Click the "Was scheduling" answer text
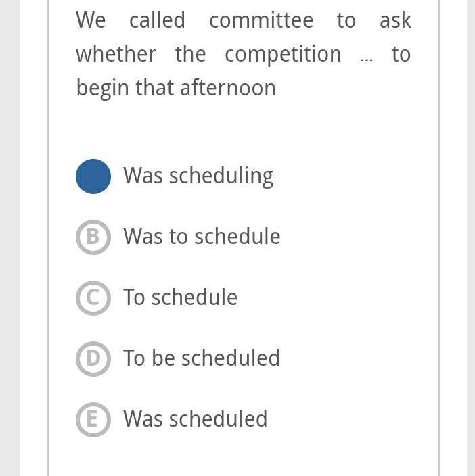The width and height of the screenshot is (475, 476). click(x=198, y=176)
